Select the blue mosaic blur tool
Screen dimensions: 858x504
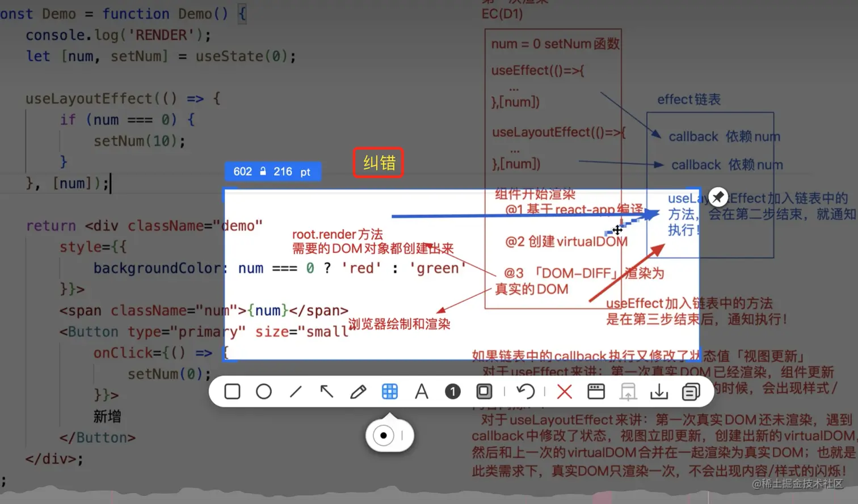pos(390,392)
